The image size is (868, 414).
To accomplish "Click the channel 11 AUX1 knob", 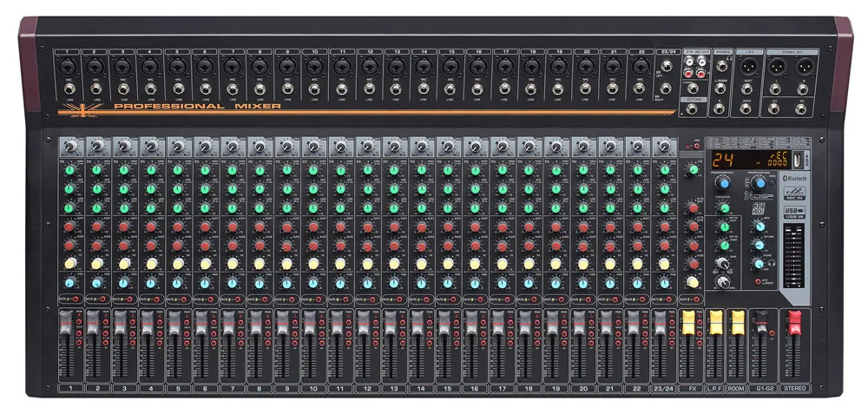I will click(340, 227).
